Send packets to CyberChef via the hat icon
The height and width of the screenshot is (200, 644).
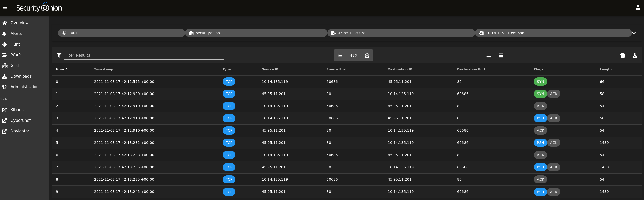coord(622,55)
